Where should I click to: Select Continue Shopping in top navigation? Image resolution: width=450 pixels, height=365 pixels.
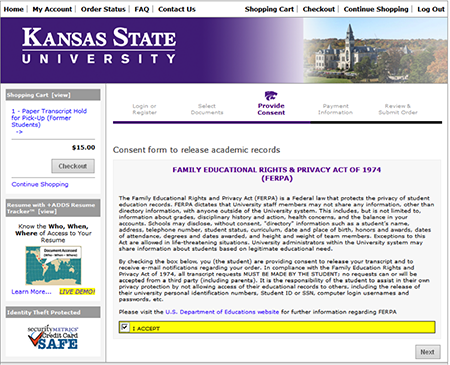pos(376,9)
